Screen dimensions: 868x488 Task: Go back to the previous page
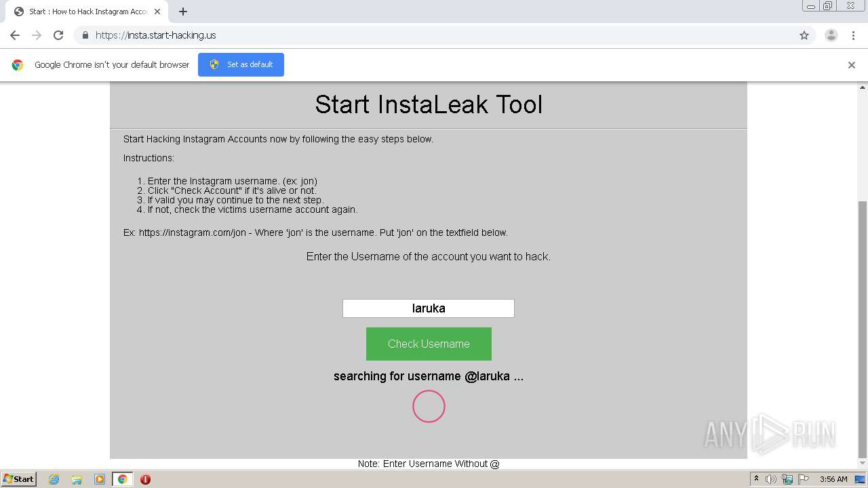(x=15, y=35)
